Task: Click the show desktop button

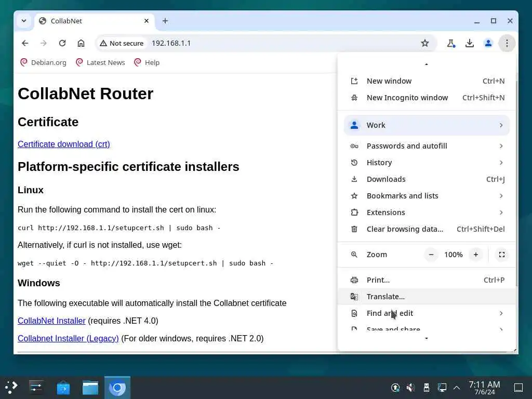Action: [518, 387]
